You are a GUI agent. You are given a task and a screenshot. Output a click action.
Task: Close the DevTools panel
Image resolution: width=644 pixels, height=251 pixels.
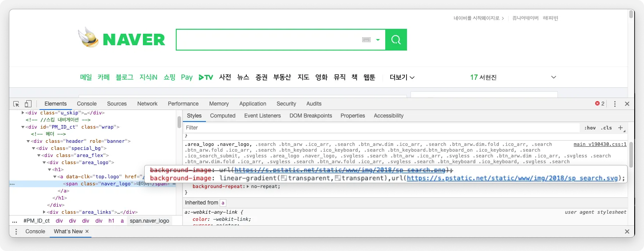pos(627,104)
